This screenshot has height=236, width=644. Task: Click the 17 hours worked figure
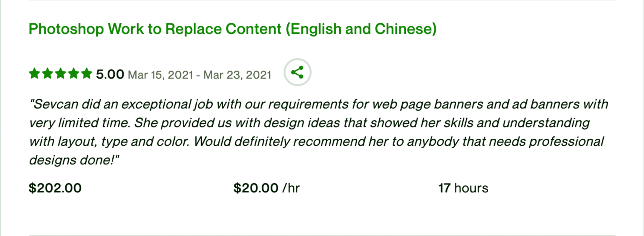444,188
